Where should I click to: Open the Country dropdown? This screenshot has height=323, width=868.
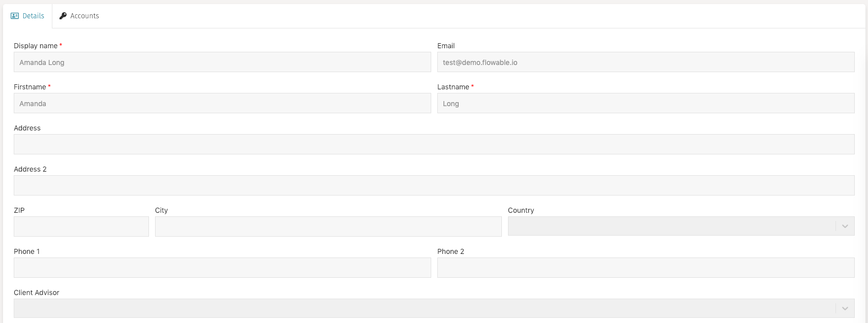[x=661, y=226]
